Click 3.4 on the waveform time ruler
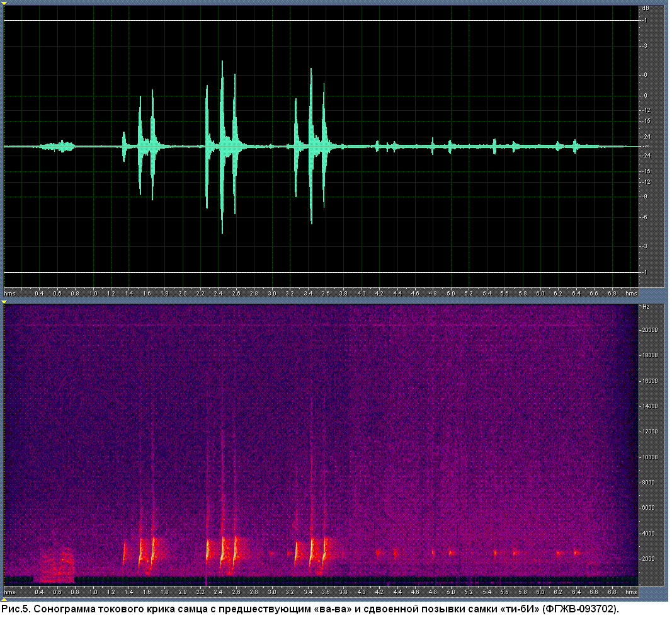This screenshot has height=630, width=672. (x=308, y=294)
